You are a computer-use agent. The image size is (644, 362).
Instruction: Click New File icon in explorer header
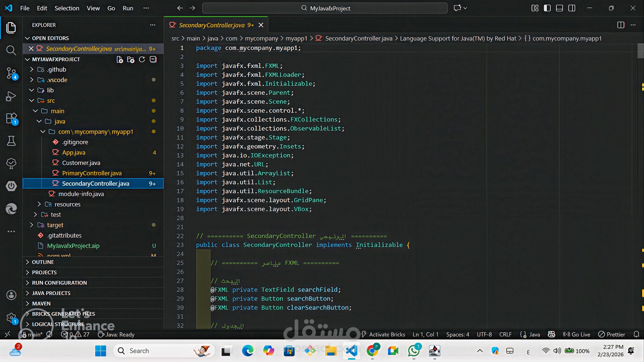pyautogui.click(x=120, y=59)
